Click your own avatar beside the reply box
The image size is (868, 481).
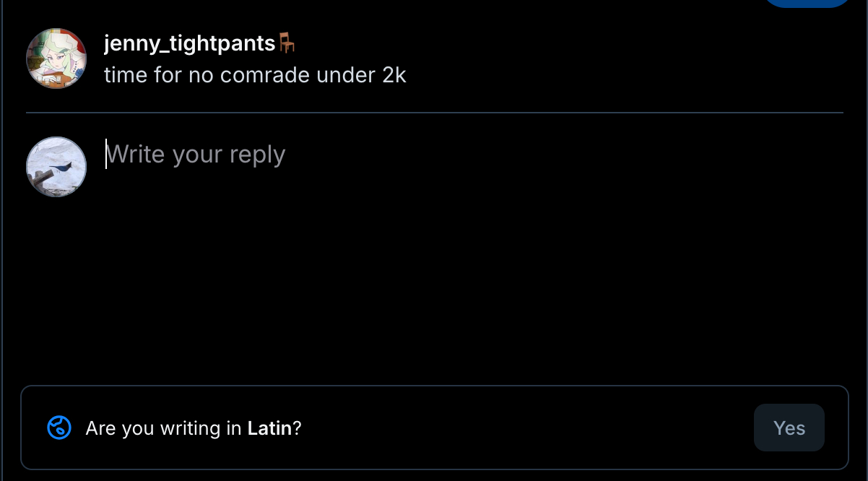[56, 167]
